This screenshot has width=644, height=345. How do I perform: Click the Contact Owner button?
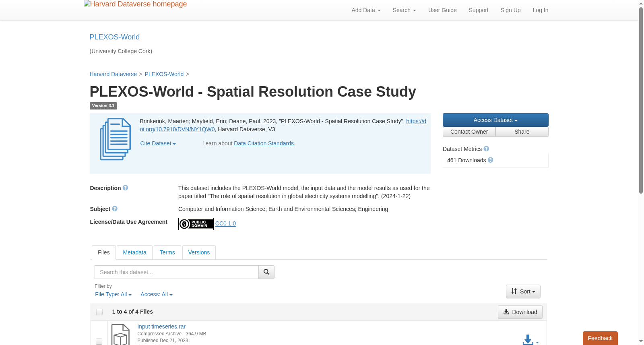[x=469, y=132]
